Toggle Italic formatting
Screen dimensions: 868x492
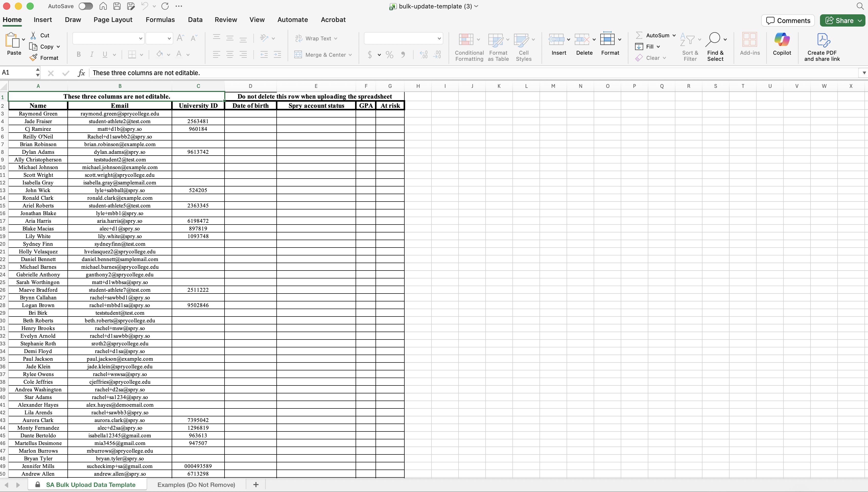coord(91,54)
